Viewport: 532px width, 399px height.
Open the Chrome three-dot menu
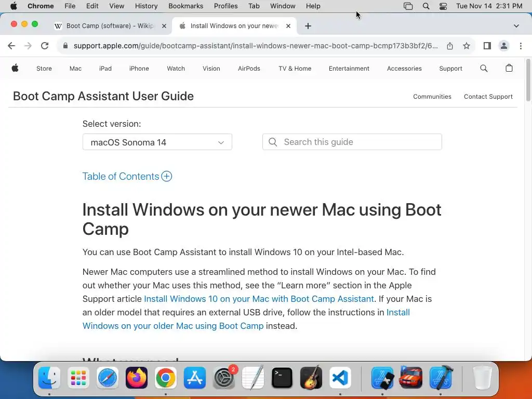tap(521, 46)
